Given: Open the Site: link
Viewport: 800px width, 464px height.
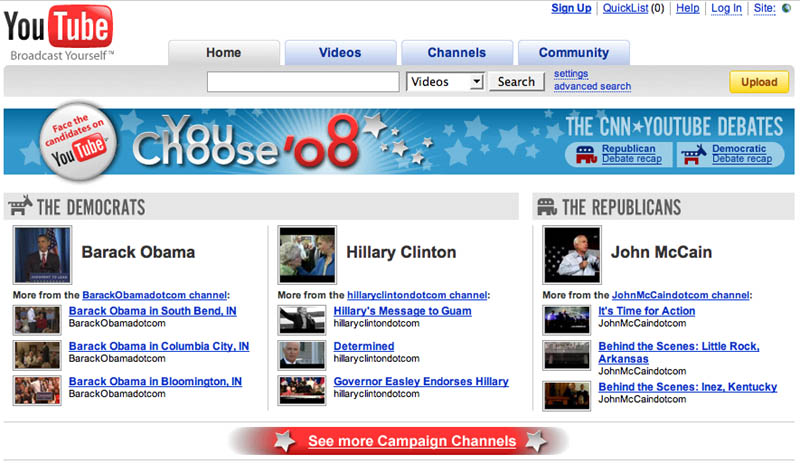Looking at the screenshot, I should (764, 8).
